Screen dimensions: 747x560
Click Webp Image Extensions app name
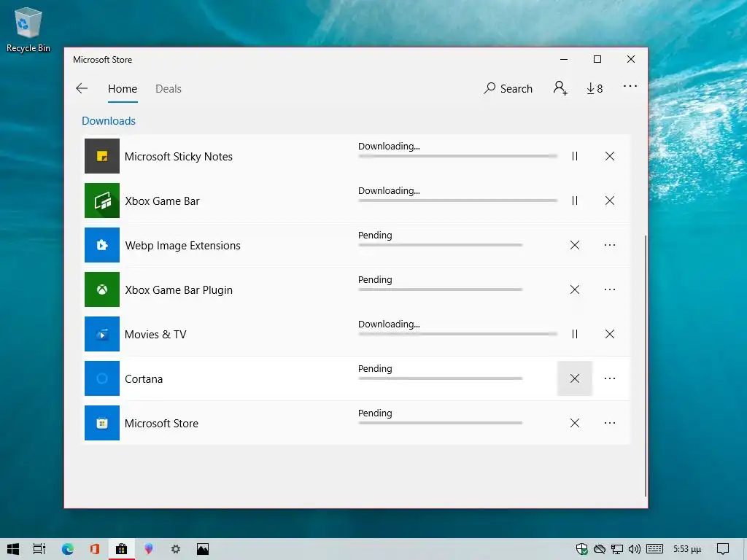(x=182, y=246)
